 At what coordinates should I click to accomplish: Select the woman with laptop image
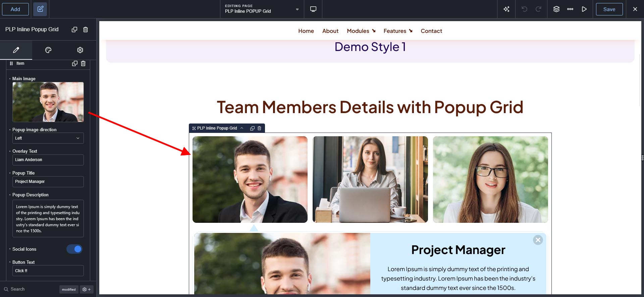click(370, 180)
